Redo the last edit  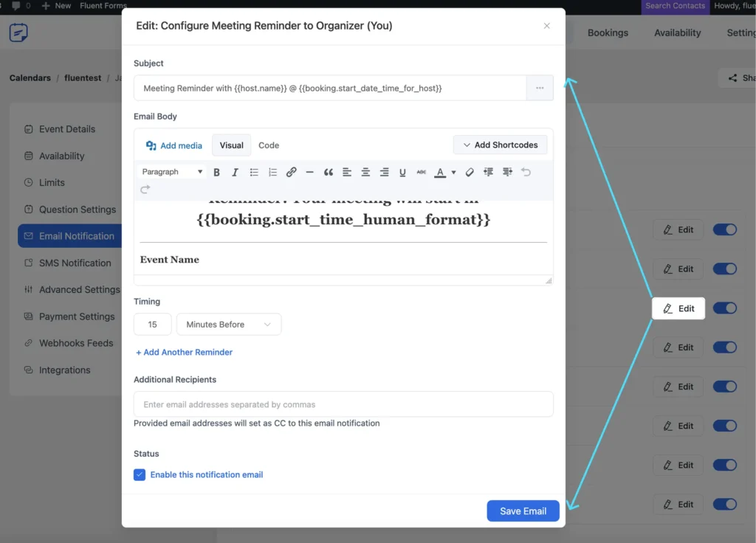145,190
